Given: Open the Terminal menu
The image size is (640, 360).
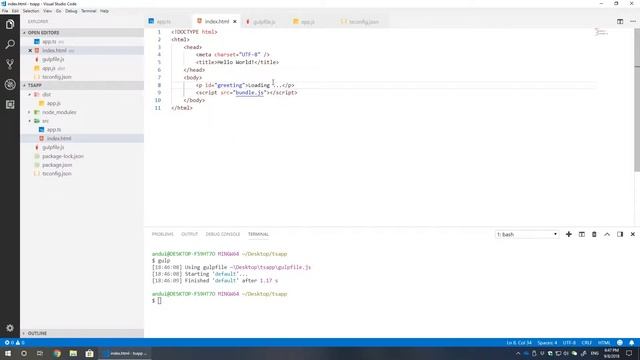Looking at the screenshot, I should [89, 11].
